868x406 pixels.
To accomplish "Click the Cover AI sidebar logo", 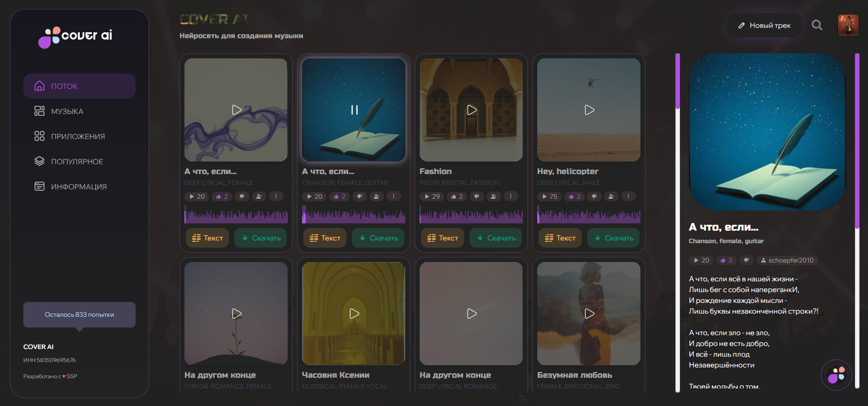I will coord(75,36).
